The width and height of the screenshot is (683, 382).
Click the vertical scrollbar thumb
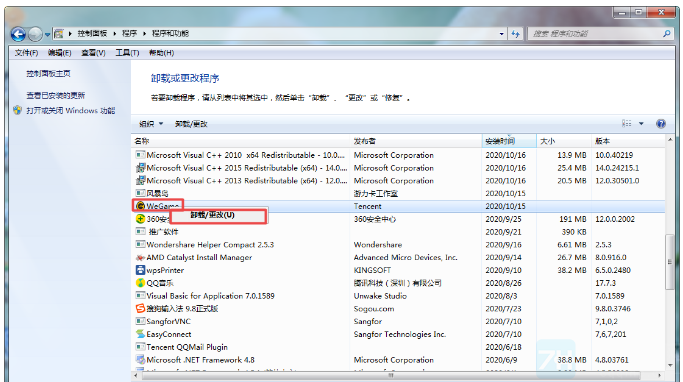click(x=670, y=262)
